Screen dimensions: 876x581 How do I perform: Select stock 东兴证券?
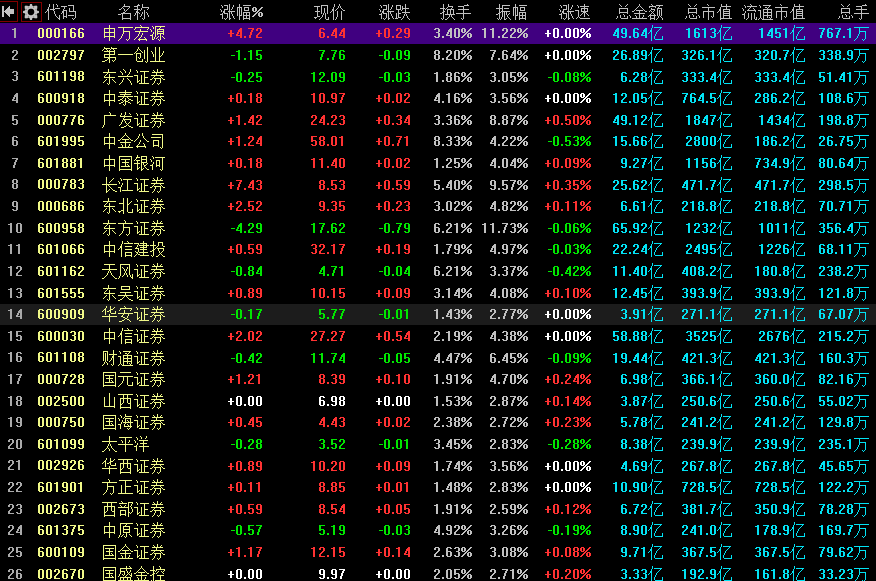pos(134,77)
